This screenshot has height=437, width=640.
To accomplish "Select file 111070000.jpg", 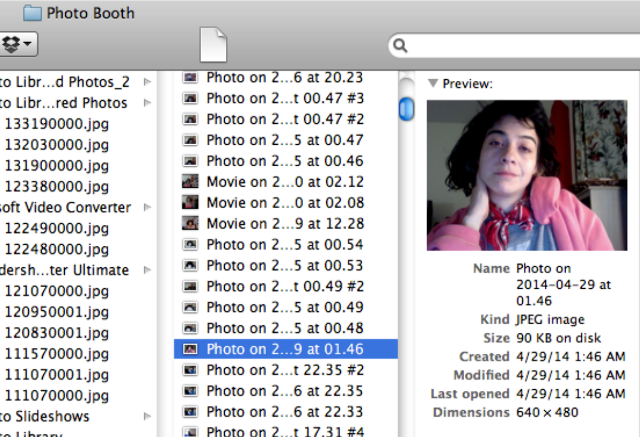I will point(56,395).
